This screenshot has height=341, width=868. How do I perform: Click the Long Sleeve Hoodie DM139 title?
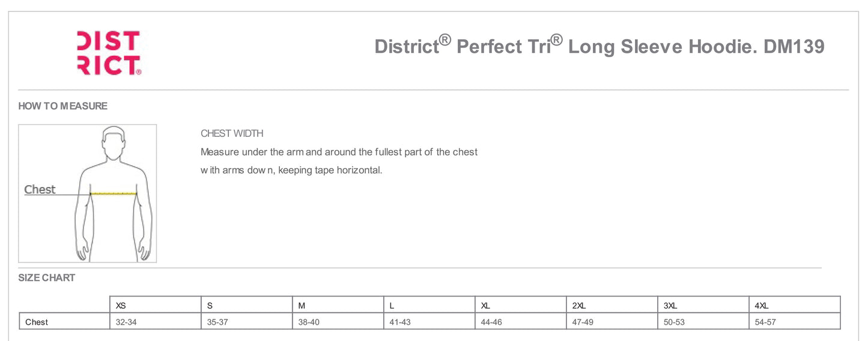click(x=599, y=46)
